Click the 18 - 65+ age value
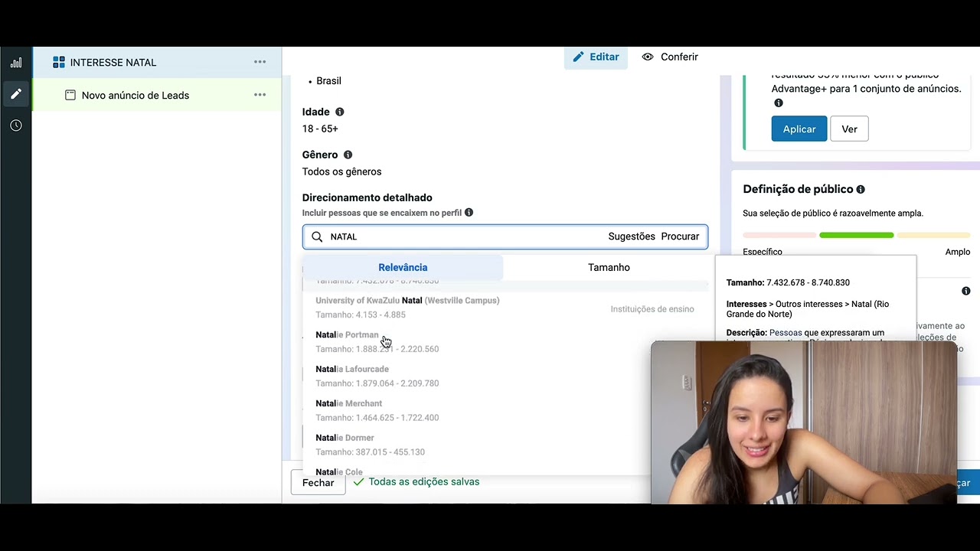This screenshot has width=980, height=551. pos(320,129)
